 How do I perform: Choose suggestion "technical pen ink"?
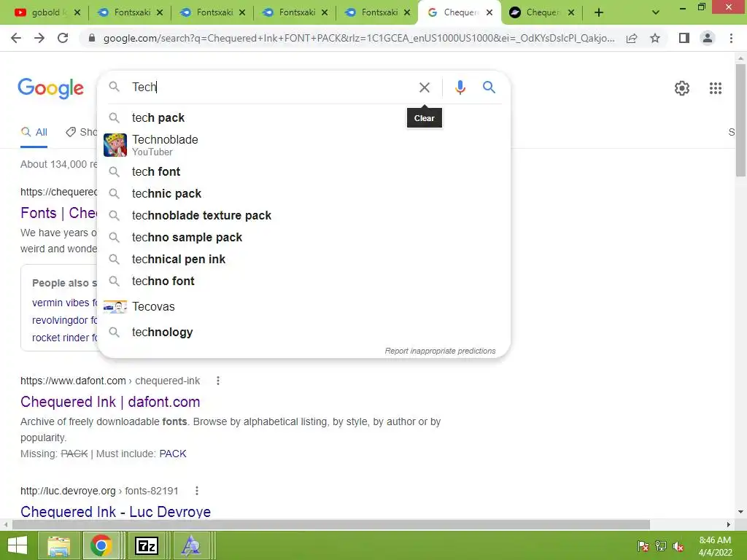(303, 259)
